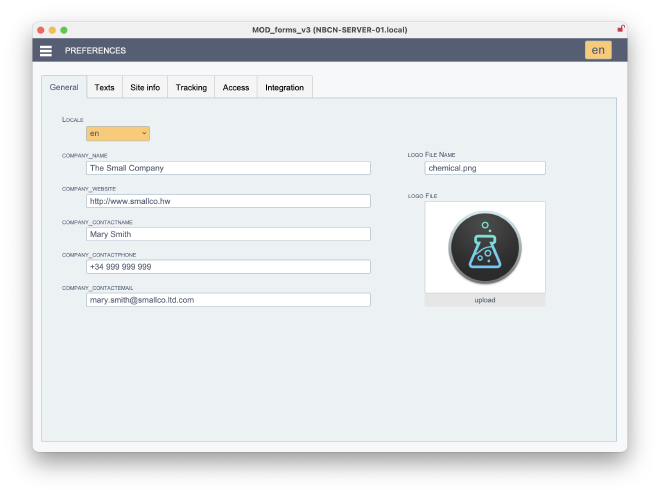Click the chemical flask logo image
The image size is (660, 495).
click(485, 247)
